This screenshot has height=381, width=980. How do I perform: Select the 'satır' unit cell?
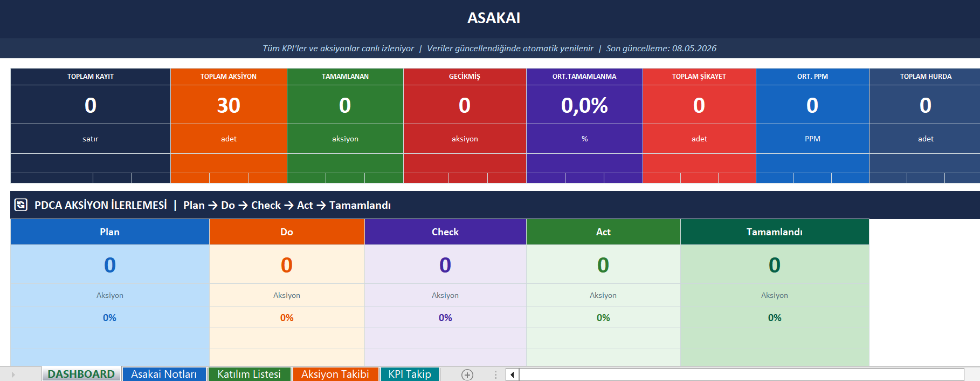point(91,139)
